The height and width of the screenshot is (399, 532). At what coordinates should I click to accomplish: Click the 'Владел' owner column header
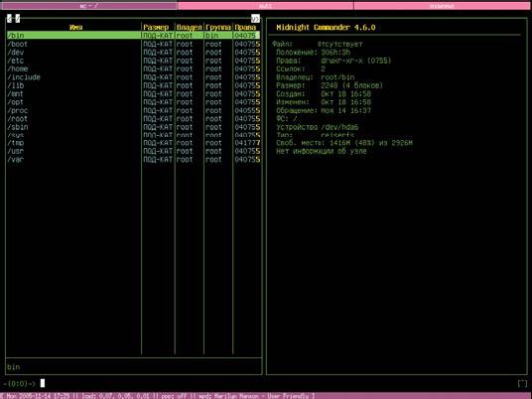point(189,27)
